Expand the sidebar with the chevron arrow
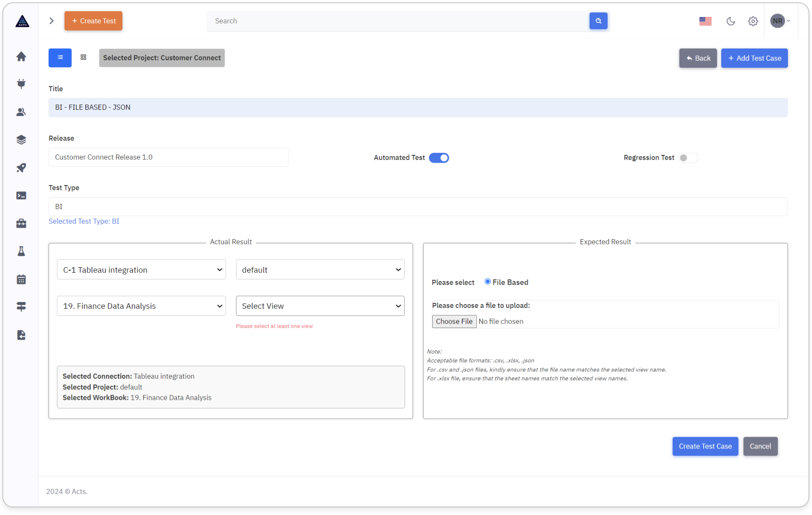The image size is (812, 515). [52, 21]
